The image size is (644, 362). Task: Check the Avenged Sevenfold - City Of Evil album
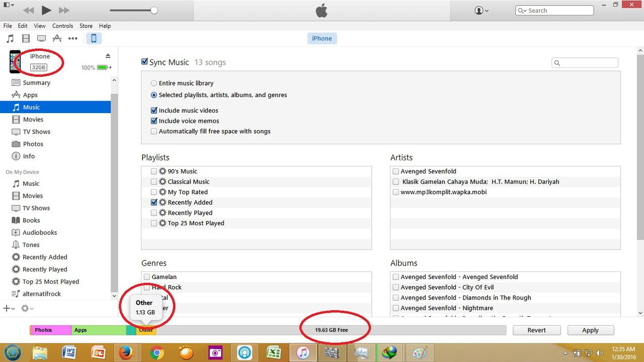coord(396,288)
